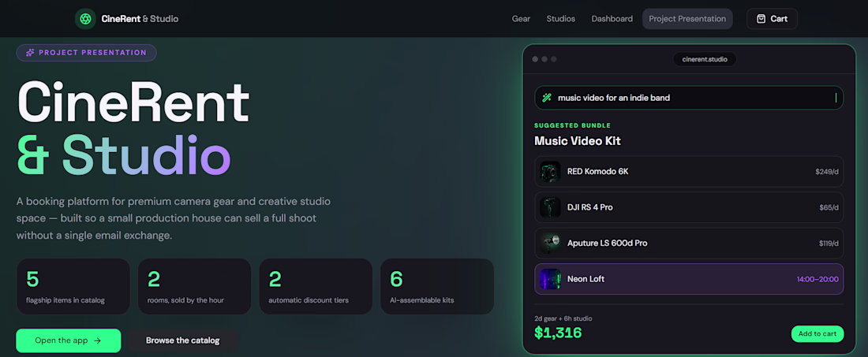868x357 pixels.
Task: Click the magic wand icon in prompt field
Action: [547, 98]
